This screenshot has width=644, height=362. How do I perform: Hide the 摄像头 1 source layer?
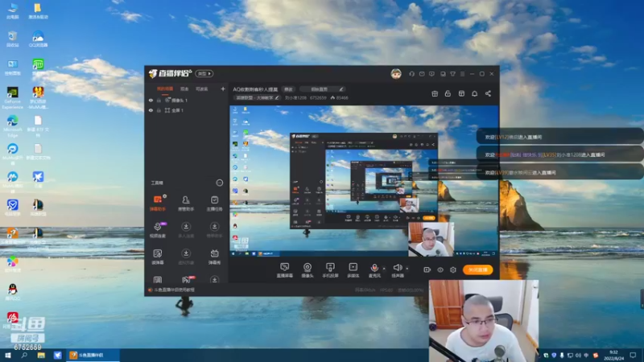pos(151,100)
